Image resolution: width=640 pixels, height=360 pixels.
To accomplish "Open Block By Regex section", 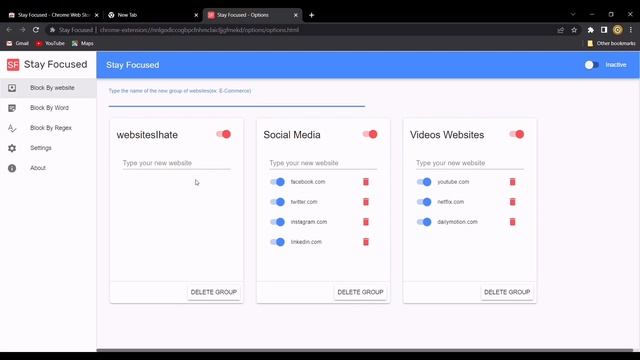I will tap(51, 128).
